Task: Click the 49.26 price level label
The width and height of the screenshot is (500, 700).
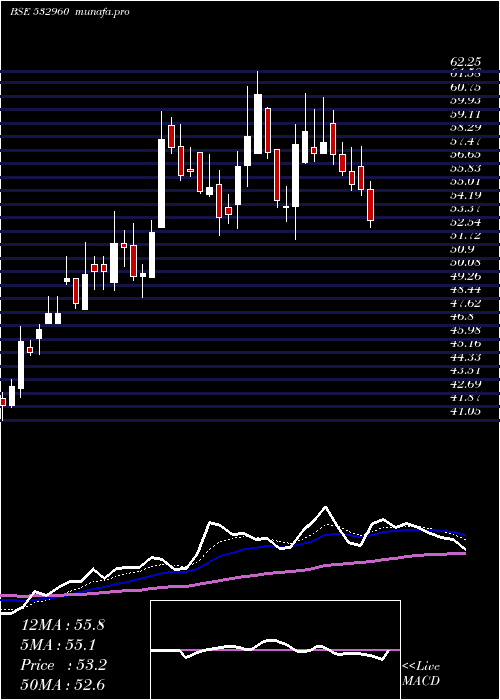Action: pos(465,276)
